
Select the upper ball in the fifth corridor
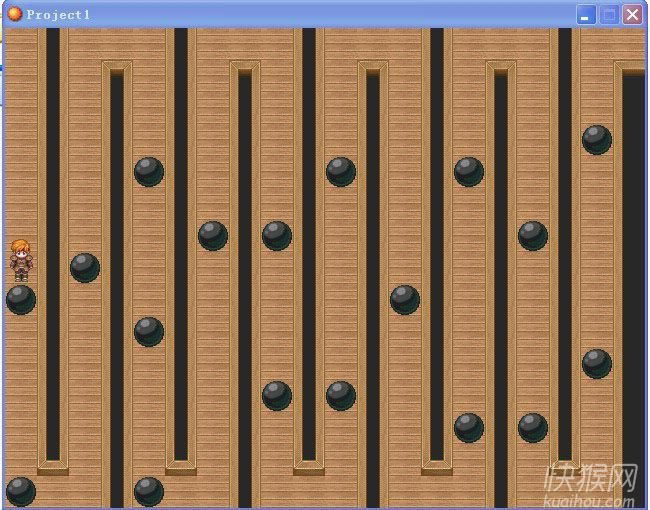click(x=277, y=236)
